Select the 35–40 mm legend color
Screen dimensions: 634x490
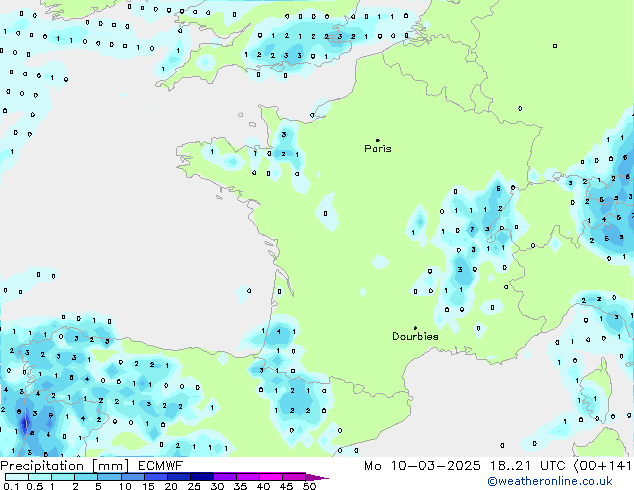tap(248, 477)
